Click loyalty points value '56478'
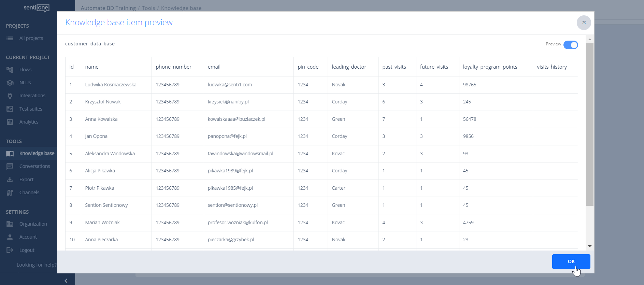The height and width of the screenshot is (285, 644). (x=469, y=119)
